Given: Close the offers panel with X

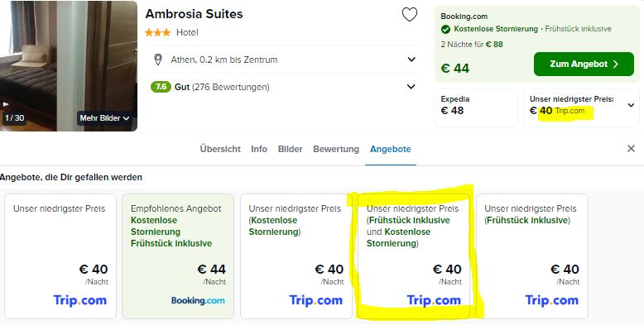Looking at the screenshot, I should [632, 149].
